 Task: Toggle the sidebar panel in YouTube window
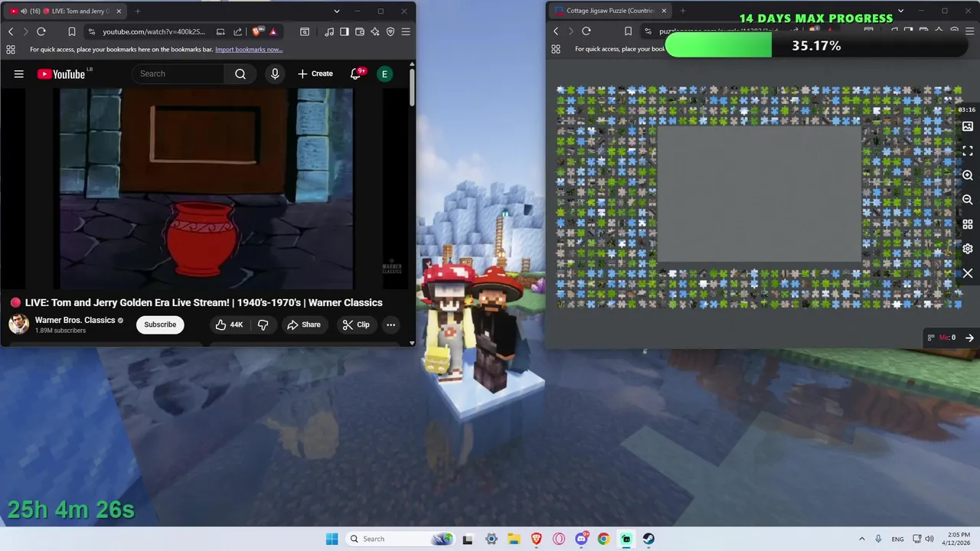pyautogui.click(x=345, y=31)
